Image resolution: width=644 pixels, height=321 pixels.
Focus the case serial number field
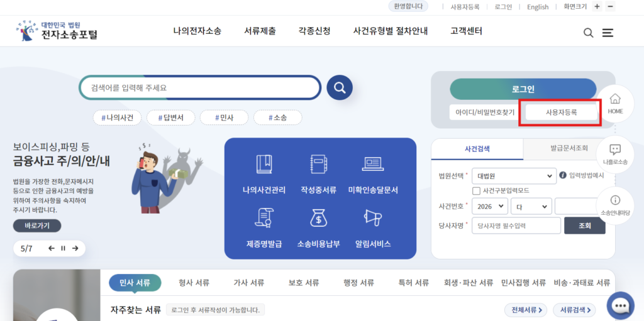[579, 206]
